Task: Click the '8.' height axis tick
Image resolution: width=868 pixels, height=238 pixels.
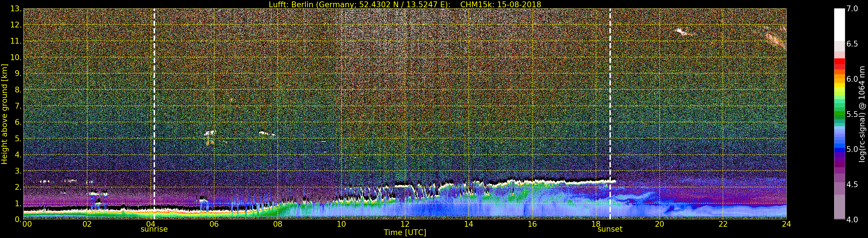Action: (18, 90)
